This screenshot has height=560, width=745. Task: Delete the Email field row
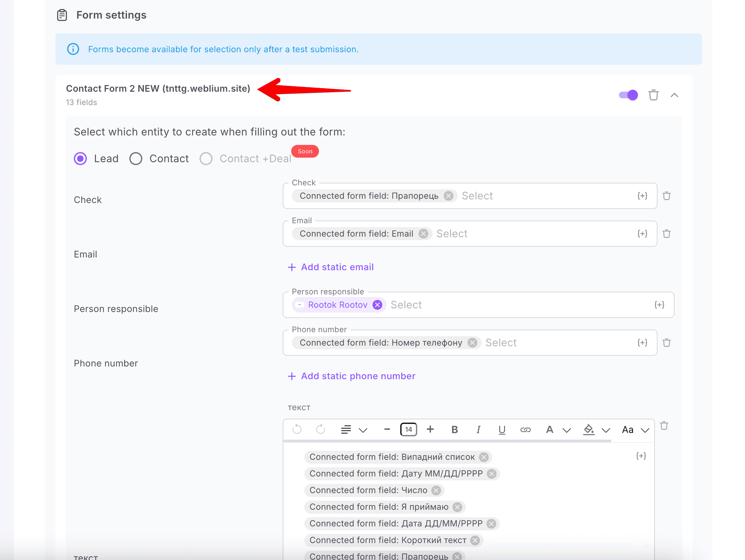tap(667, 234)
